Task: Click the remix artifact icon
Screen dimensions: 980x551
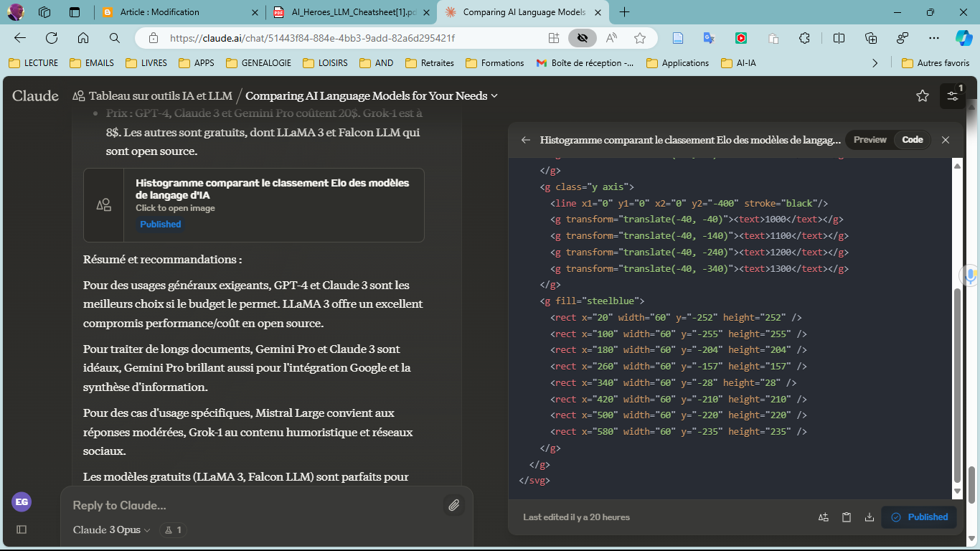Action: (824, 517)
